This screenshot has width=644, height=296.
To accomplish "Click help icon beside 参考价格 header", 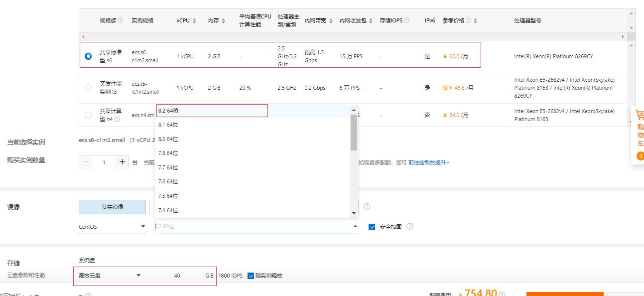I will pos(468,20).
